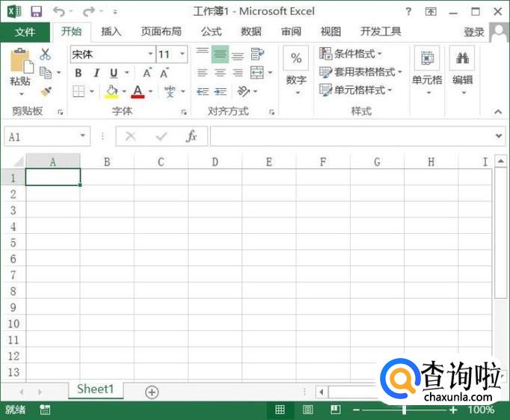Viewport: 510px width, 420px height.
Task: Save the workbook with the floppy disk icon
Action: tap(36, 12)
